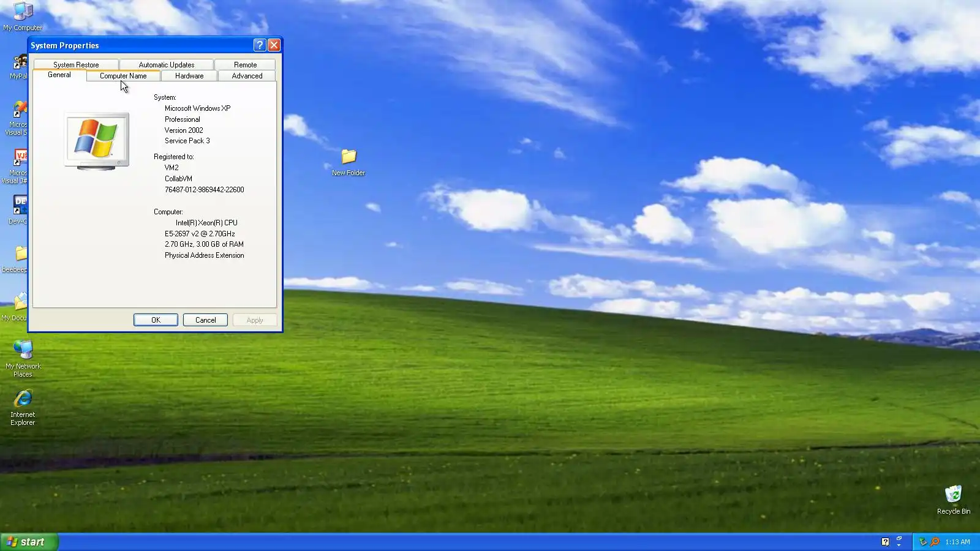Click the '2.70 GHz, 3.00 GB of RAM' line

coord(204,244)
